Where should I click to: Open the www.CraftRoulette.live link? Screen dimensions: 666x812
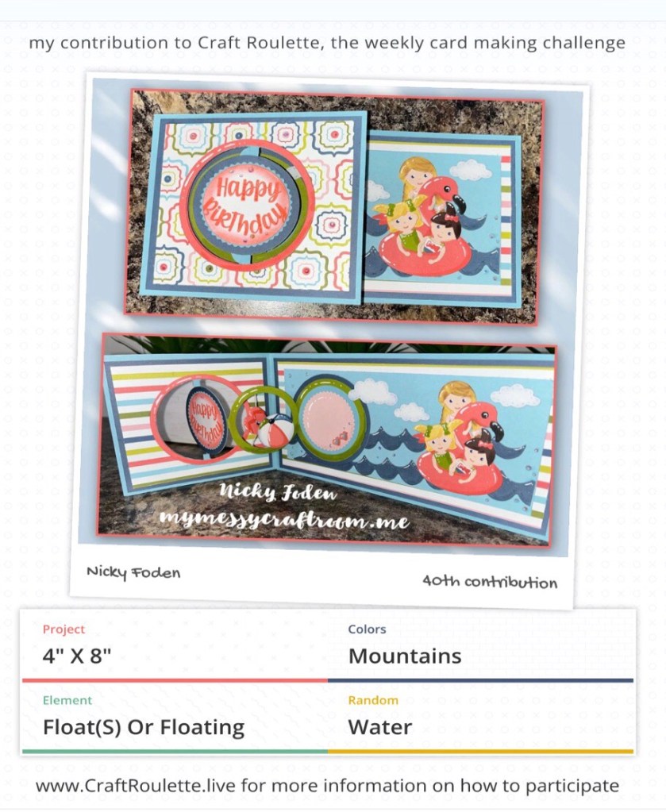(x=136, y=786)
